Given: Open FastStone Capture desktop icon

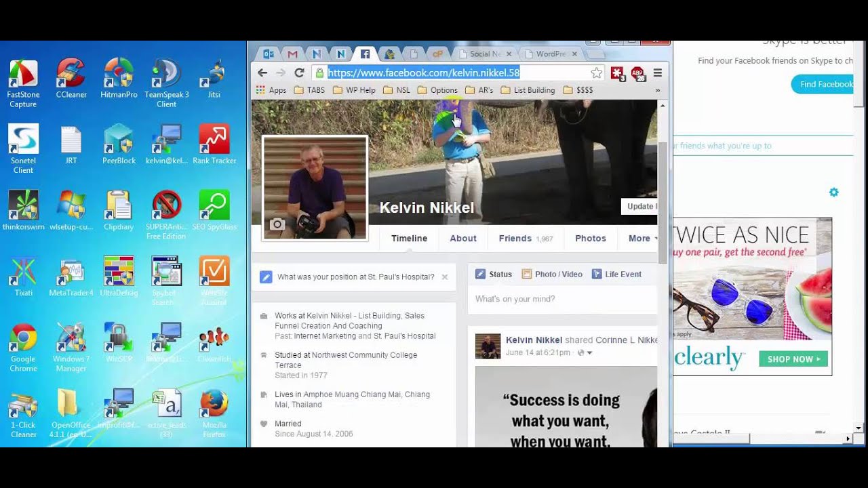Looking at the screenshot, I should pyautogui.click(x=23, y=83).
